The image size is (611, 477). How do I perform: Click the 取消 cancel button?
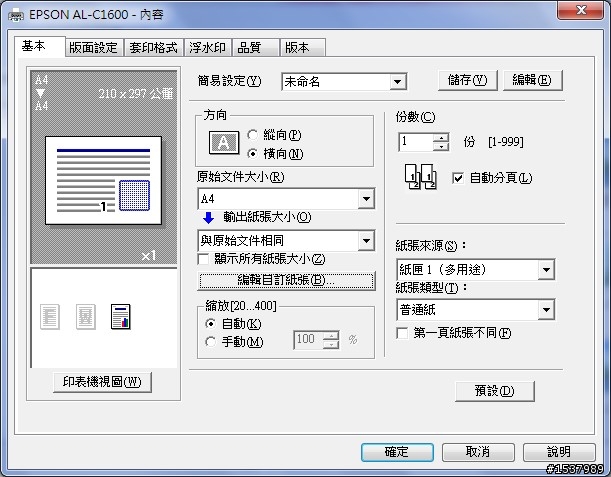tap(478, 452)
